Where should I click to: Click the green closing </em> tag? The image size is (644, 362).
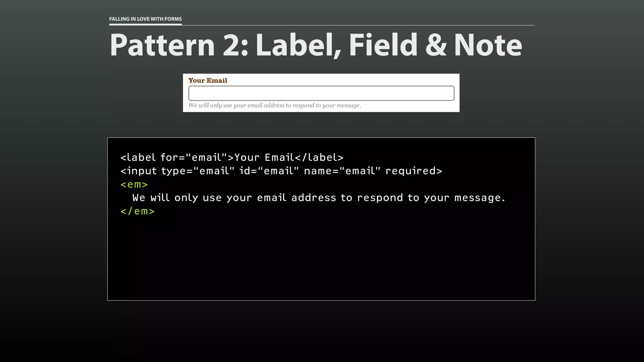[x=137, y=211]
